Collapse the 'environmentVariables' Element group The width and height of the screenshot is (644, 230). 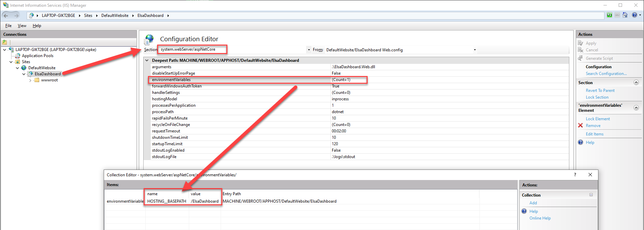click(x=636, y=108)
